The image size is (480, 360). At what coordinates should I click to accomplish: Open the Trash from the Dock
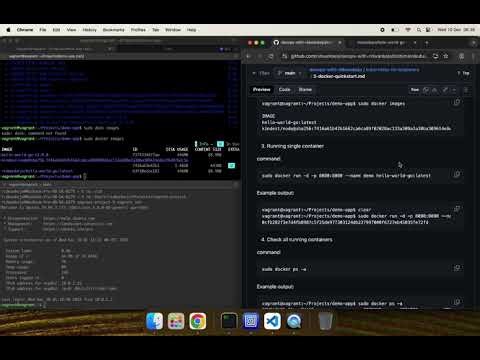pos(325,321)
